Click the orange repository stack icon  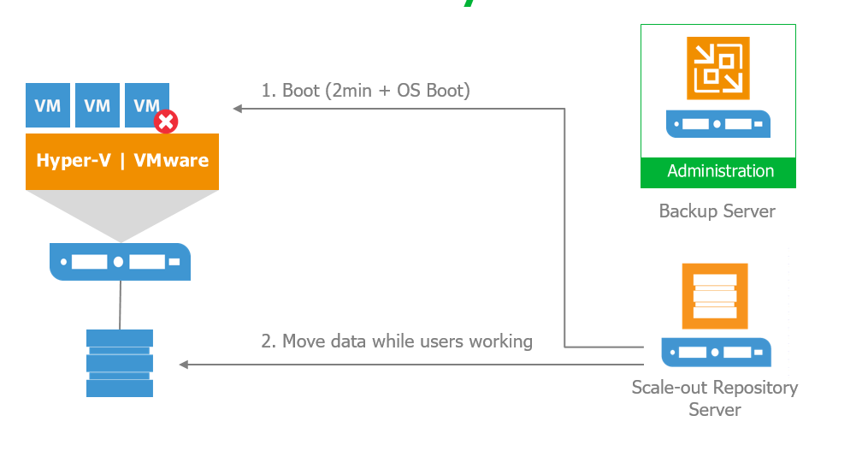(x=715, y=296)
